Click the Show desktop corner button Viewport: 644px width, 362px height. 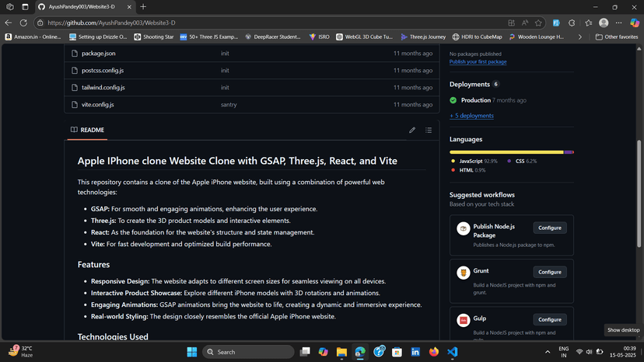642,352
